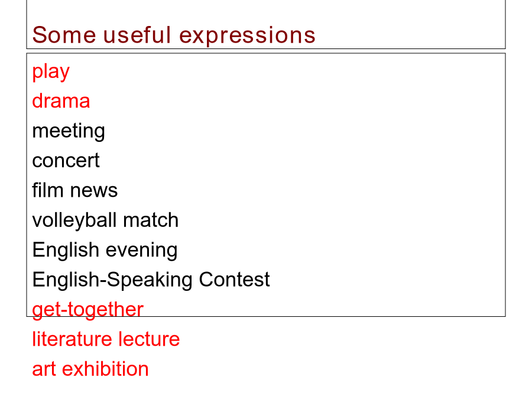
Task: Click the word 'match' after volleyball
Action: pyautogui.click(x=151, y=220)
